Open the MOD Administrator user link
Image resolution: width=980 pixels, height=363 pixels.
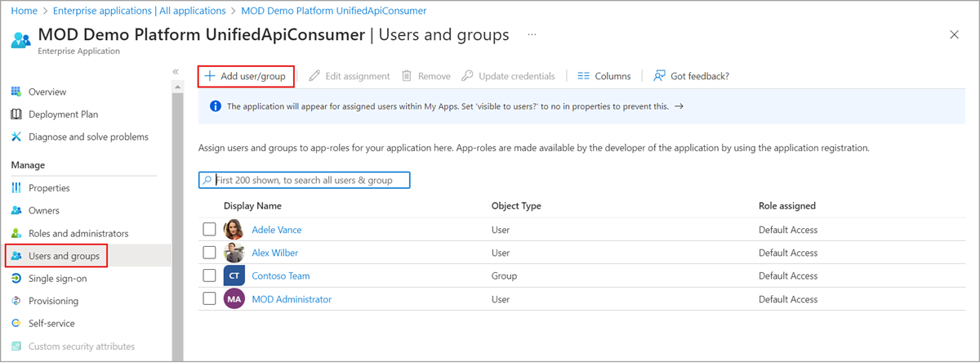pyautogui.click(x=292, y=299)
